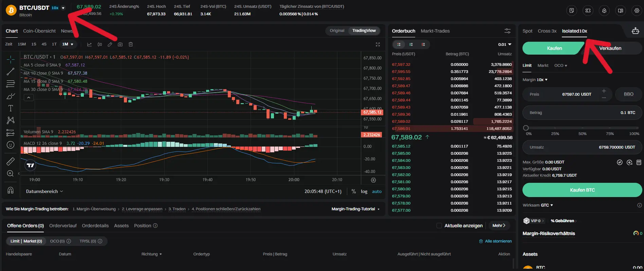Open the Orderverlauf tab
This screenshot has height=271, width=644.
(63, 226)
